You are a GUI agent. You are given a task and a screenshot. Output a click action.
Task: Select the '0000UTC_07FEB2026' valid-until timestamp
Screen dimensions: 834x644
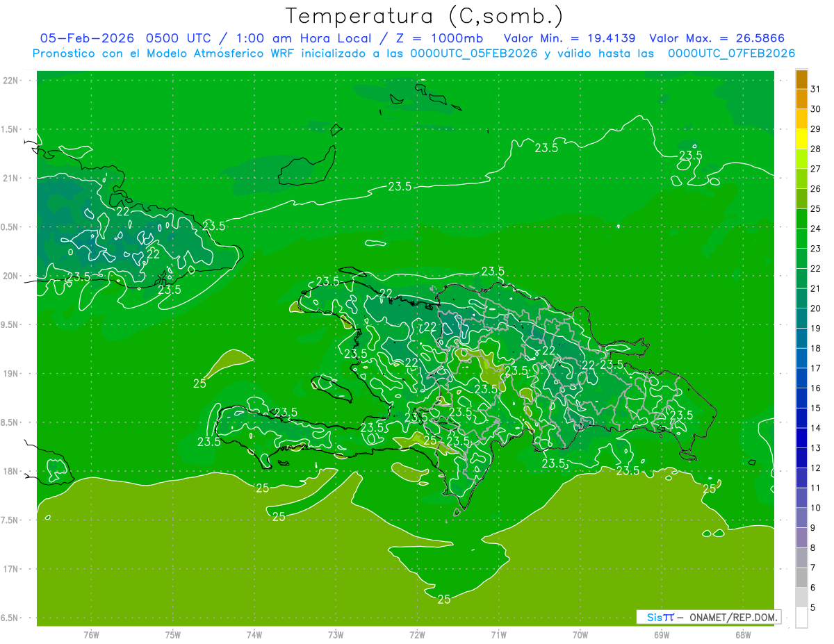tap(731, 53)
